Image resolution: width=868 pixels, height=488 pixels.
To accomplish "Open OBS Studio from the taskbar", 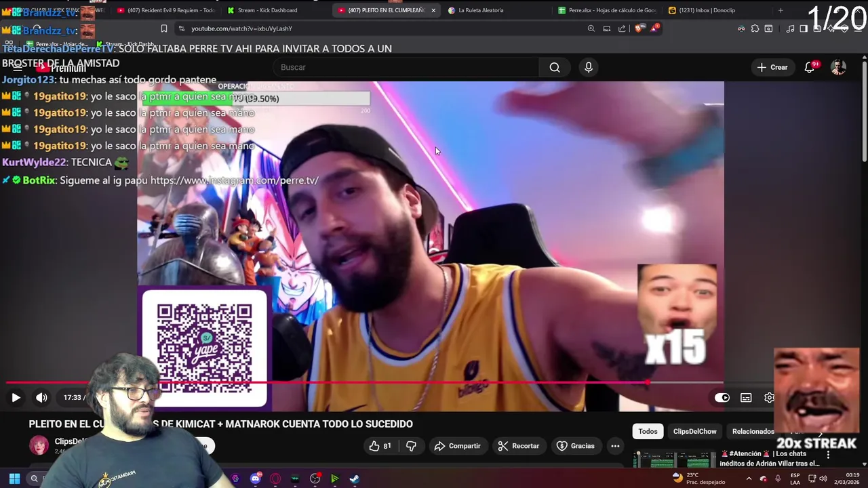I will [x=315, y=479].
